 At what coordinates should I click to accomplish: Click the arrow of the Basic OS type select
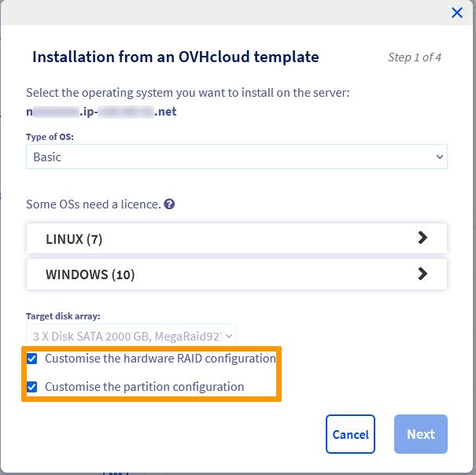click(x=439, y=157)
